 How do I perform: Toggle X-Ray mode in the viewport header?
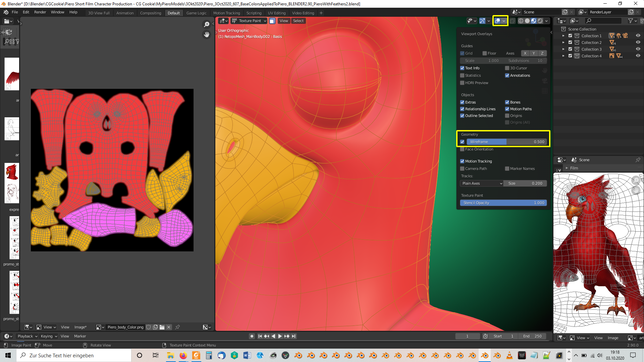[513, 21]
